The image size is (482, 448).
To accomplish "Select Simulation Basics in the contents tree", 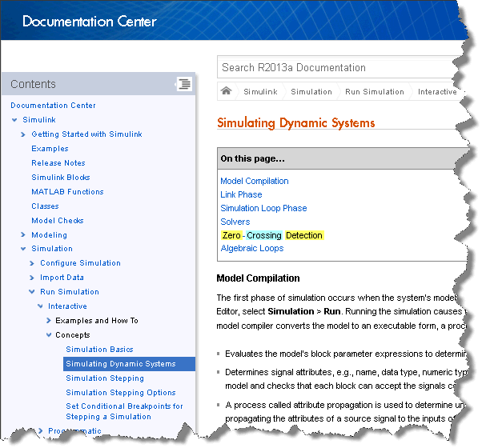I will click(x=99, y=350).
